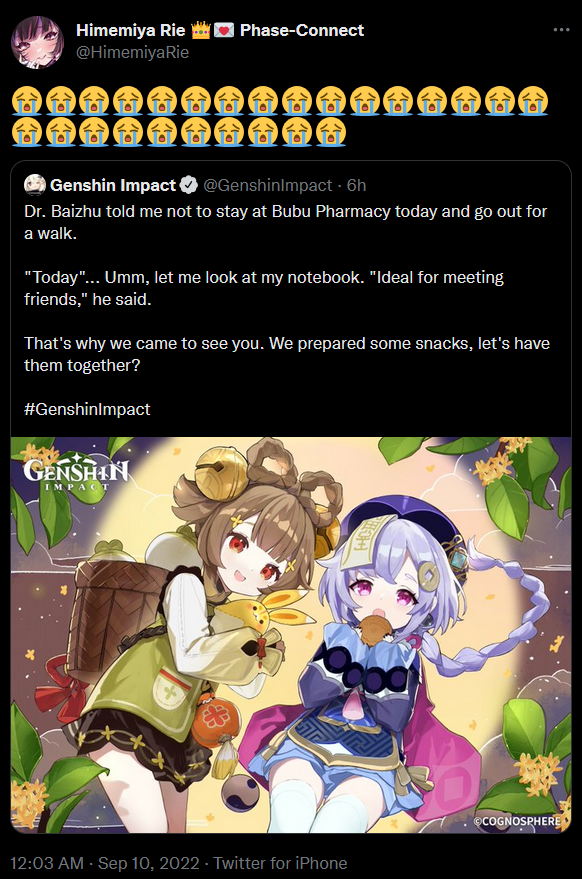The image size is (582, 879).
Task: Open the Himemiya Rie display name link
Action: click(x=131, y=30)
